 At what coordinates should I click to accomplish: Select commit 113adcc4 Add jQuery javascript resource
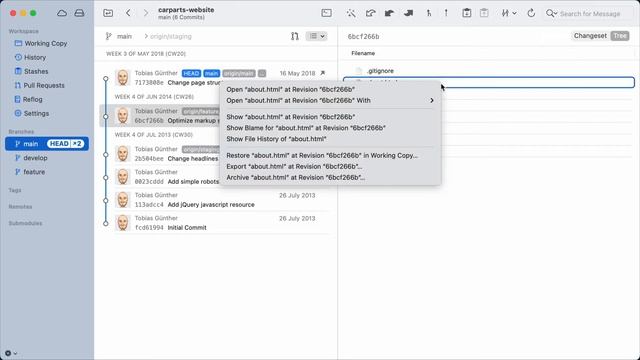click(x=214, y=200)
